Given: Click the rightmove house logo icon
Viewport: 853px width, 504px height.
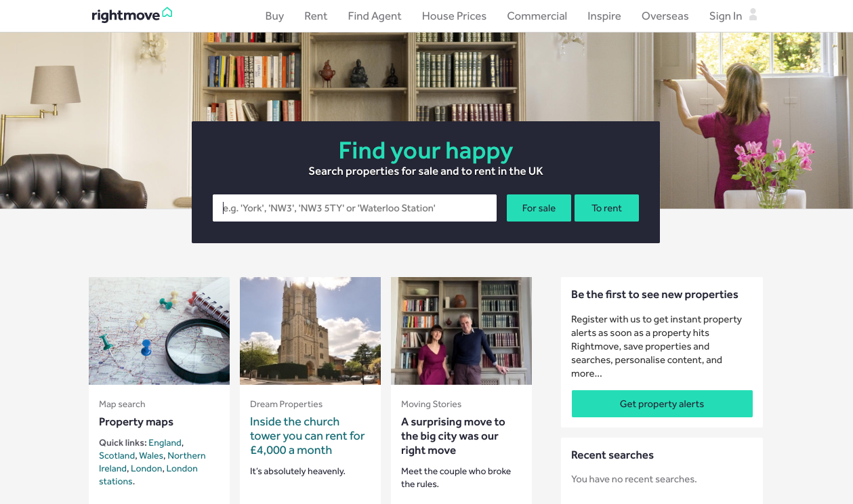Looking at the screenshot, I should pyautogui.click(x=167, y=13).
